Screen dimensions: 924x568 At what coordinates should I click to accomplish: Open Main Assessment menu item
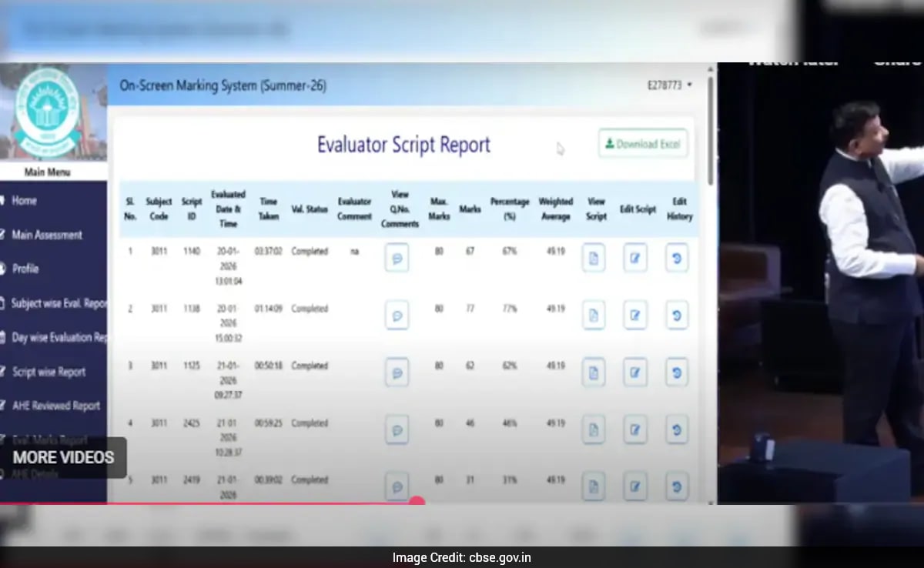[x=46, y=235]
